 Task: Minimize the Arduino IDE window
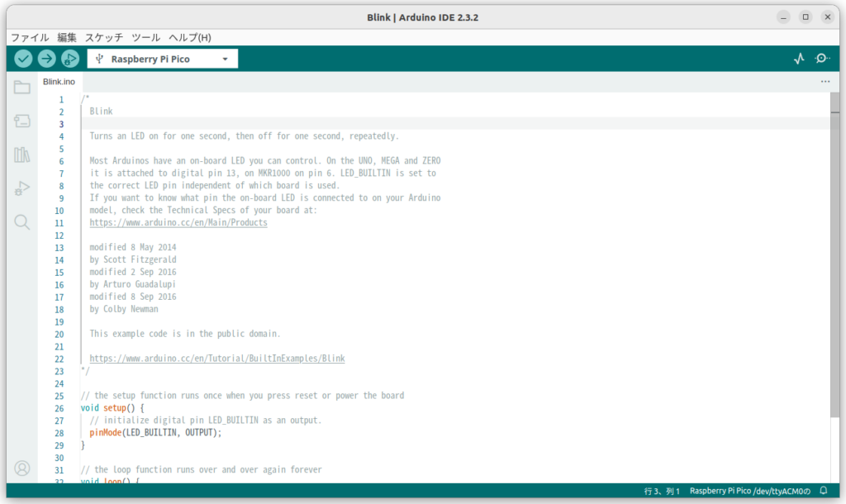tap(783, 17)
